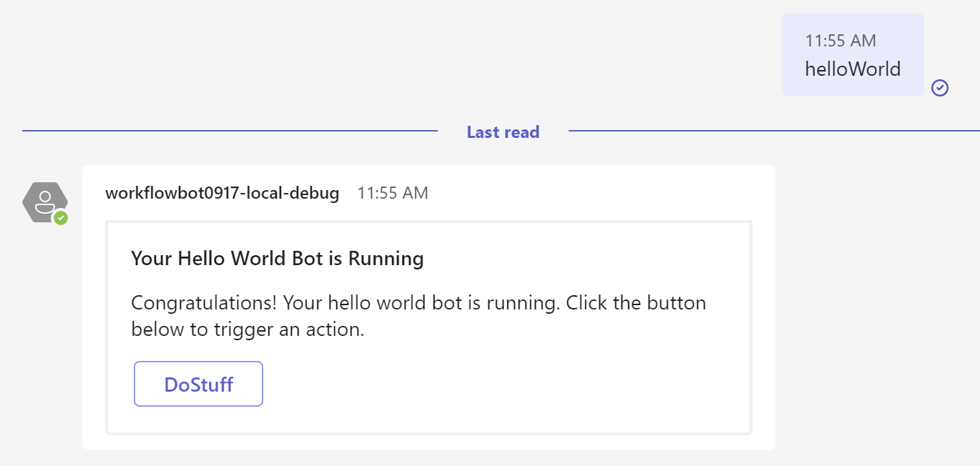Click the 11:55 AM timestamp above helloWorld
Image resolution: width=980 pixels, height=466 pixels.
click(841, 41)
